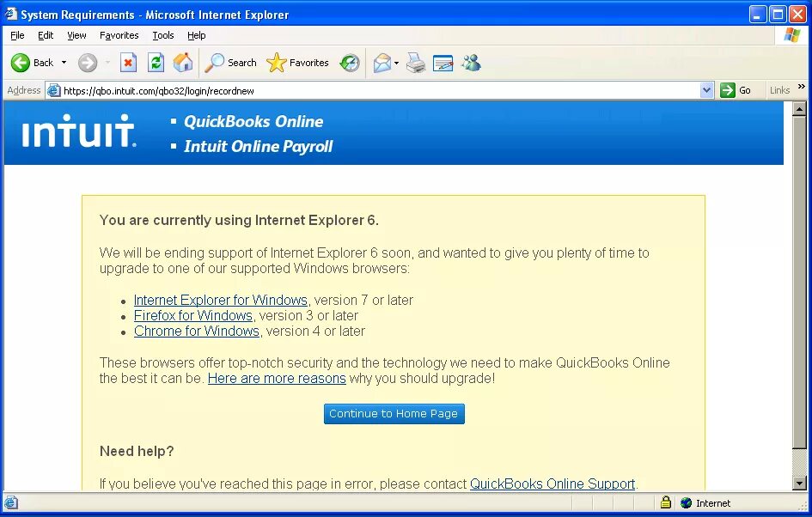Click the 'Need help?' heading

[137, 451]
